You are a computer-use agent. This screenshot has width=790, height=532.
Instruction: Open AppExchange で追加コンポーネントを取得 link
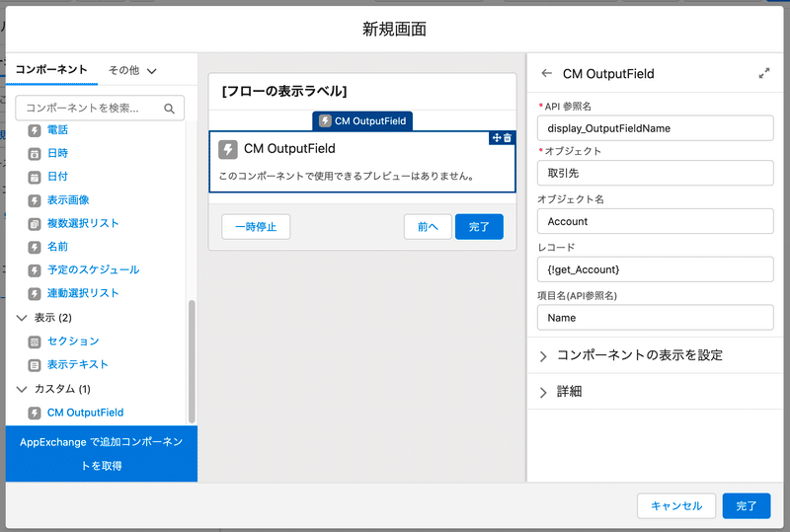point(102,454)
